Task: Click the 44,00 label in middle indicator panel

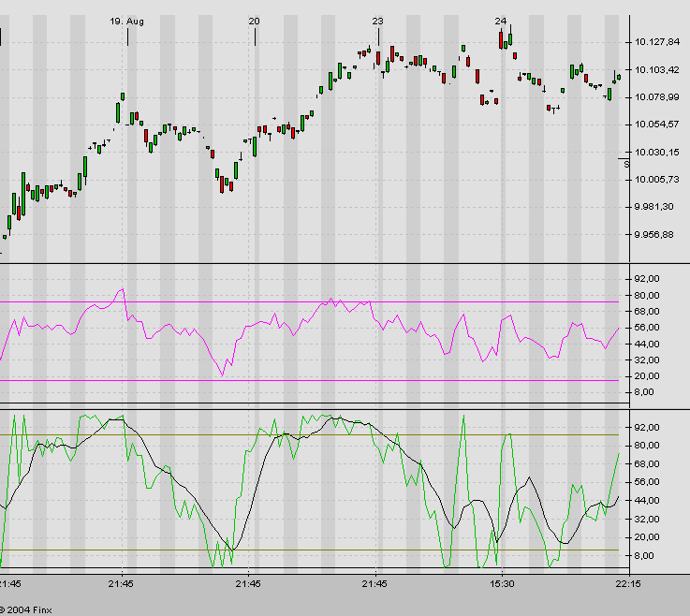Action: pos(647,344)
